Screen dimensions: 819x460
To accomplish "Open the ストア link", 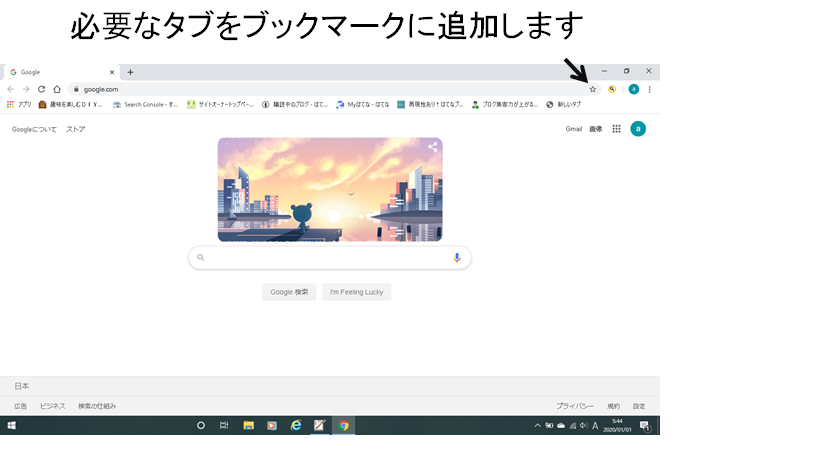I will (x=75, y=129).
